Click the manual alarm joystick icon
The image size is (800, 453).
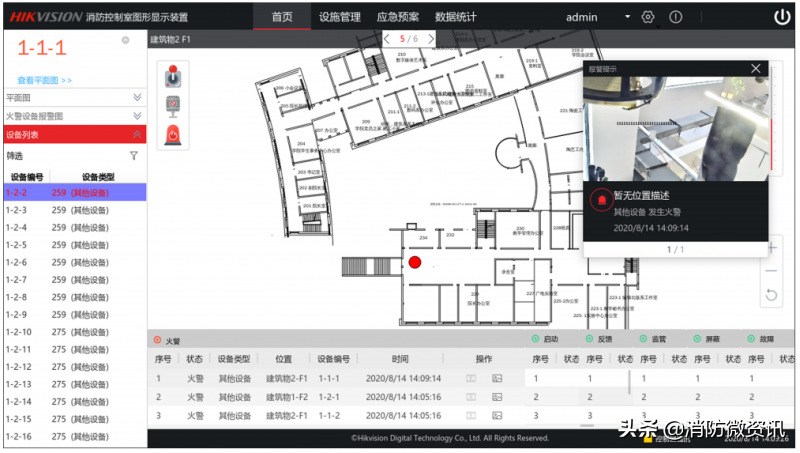[x=171, y=76]
